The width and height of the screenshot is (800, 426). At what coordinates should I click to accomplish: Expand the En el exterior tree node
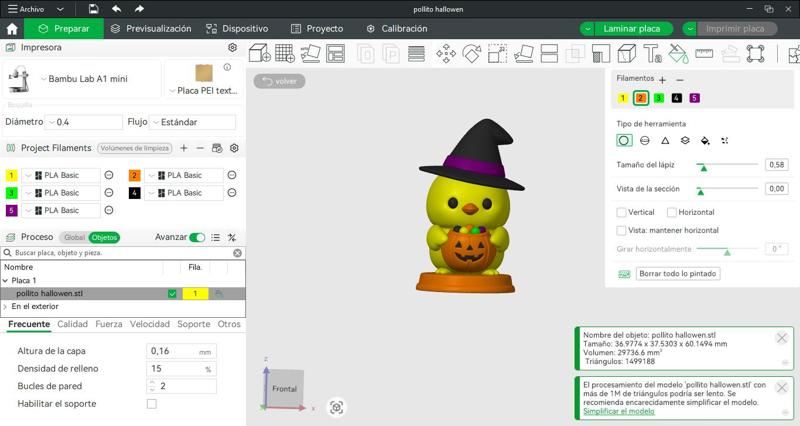6,307
